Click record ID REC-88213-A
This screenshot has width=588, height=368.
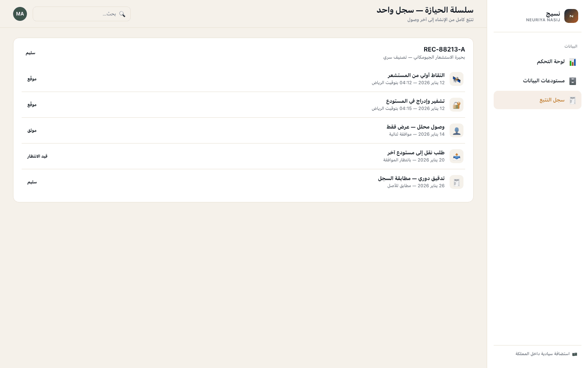click(444, 49)
